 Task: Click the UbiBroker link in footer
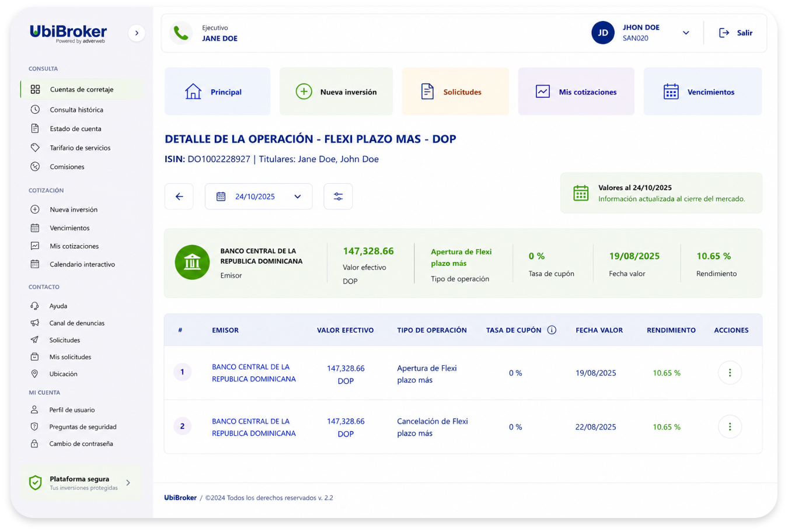180,498
